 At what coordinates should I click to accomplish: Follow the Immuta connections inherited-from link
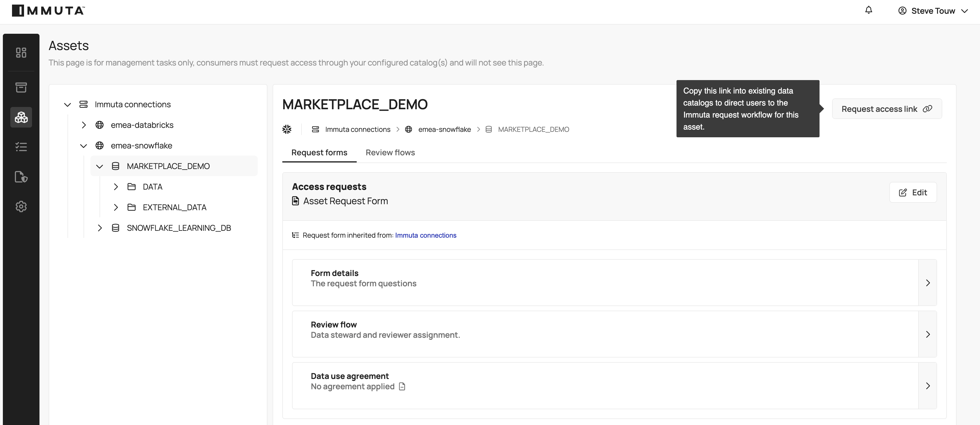425,235
